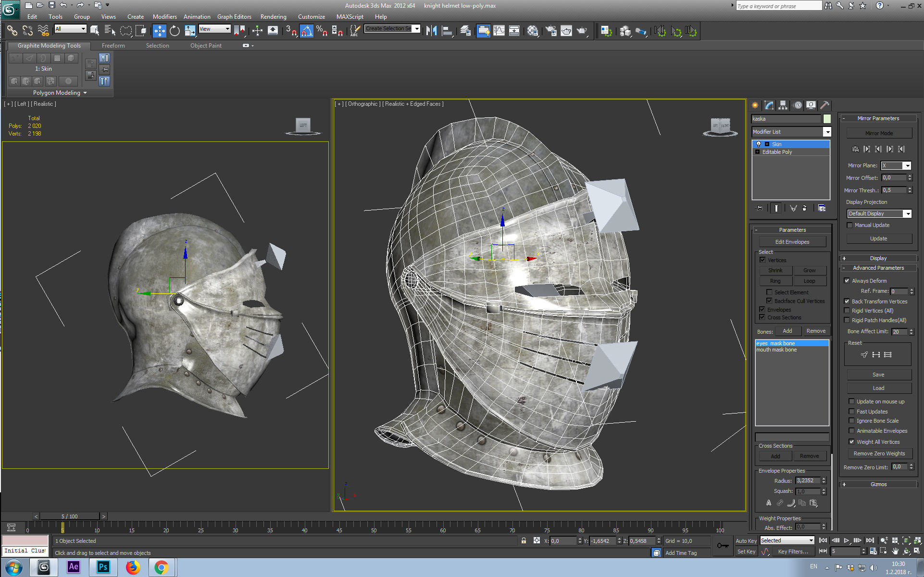Click Remove Modifier trash icon in stack
The image size is (924, 577).
(x=804, y=208)
